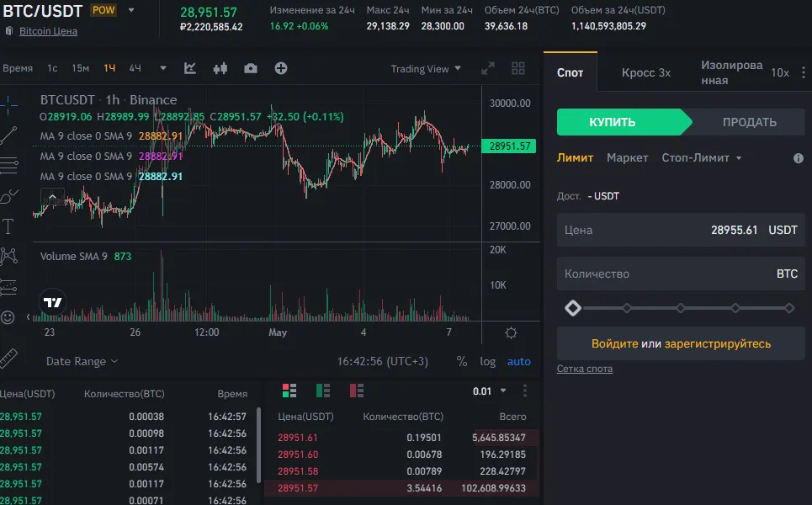Set amount slider to the 50% marker
The height and width of the screenshot is (505, 812).
pyautogui.click(x=681, y=308)
